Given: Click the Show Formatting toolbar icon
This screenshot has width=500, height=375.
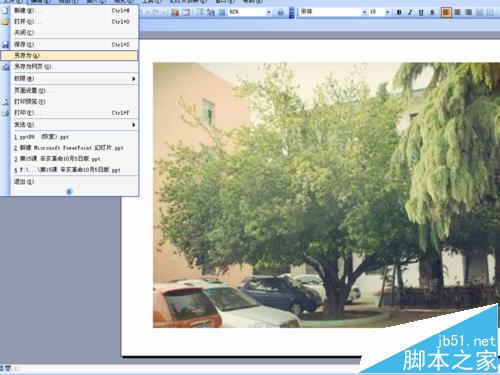Looking at the screenshot, I should (211, 12).
